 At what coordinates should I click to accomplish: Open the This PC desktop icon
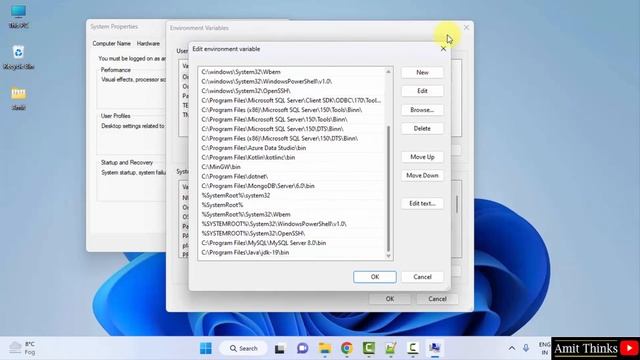pyautogui.click(x=18, y=16)
